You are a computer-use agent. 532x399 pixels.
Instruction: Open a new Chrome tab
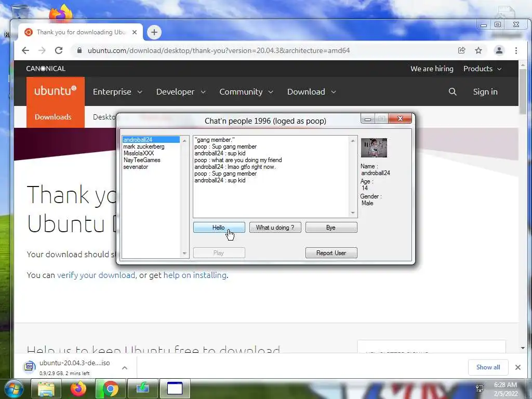(154, 32)
